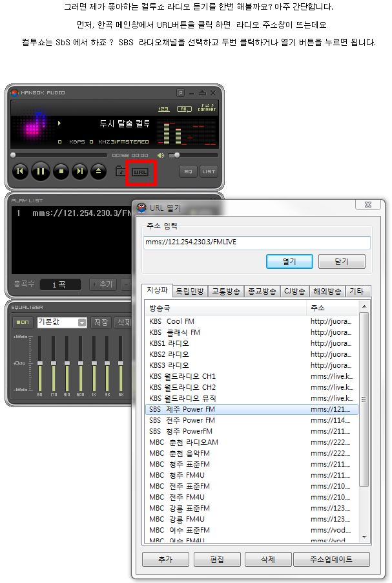392x583 pixels.
Task: Switch to the 해외방송 tab
Action: click(x=327, y=291)
